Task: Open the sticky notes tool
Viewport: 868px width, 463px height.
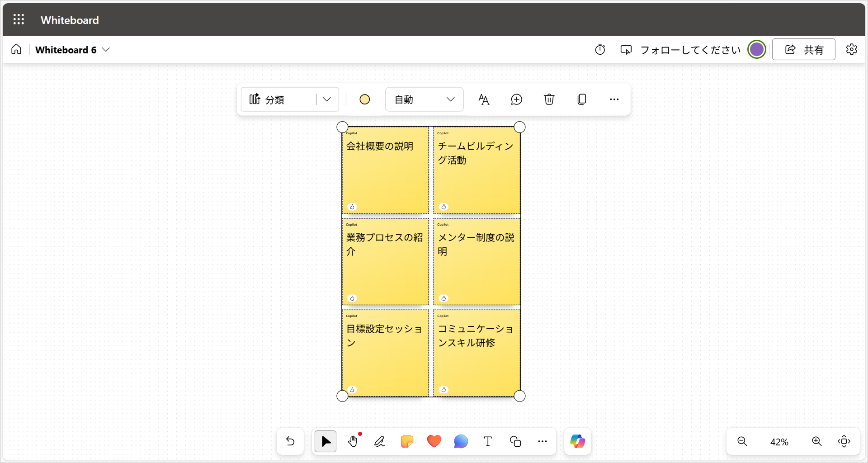Action: [x=407, y=442]
